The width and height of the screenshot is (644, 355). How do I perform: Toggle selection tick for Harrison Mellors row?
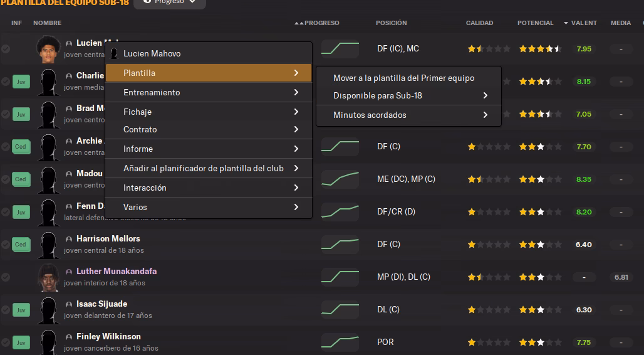pos(6,245)
